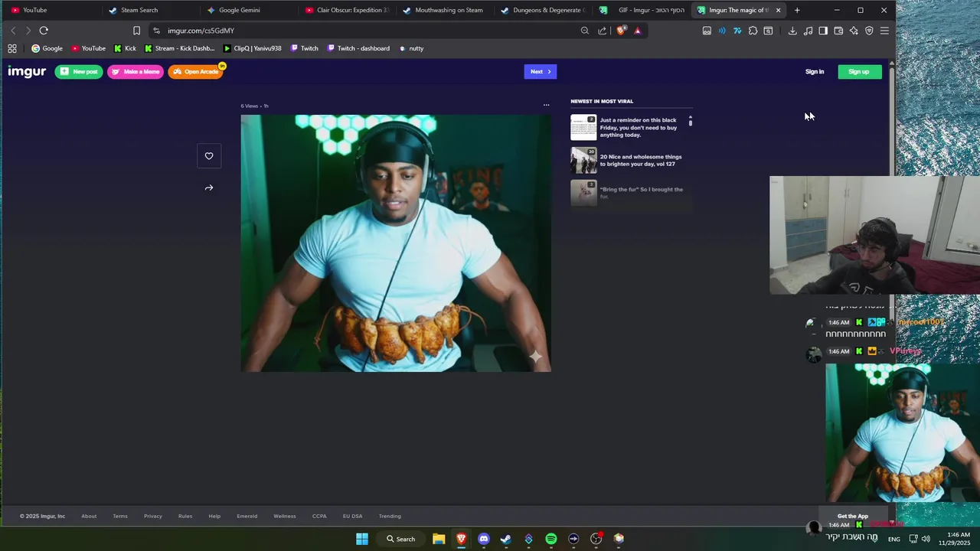Click the main Imgur post image

396,243
